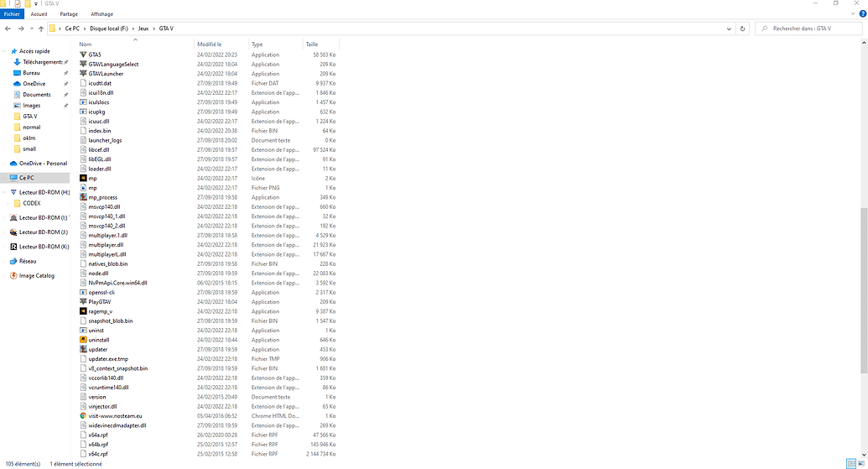This screenshot has width=868, height=469.
Task: Open the Partage ribbon tab
Action: [x=69, y=13]
